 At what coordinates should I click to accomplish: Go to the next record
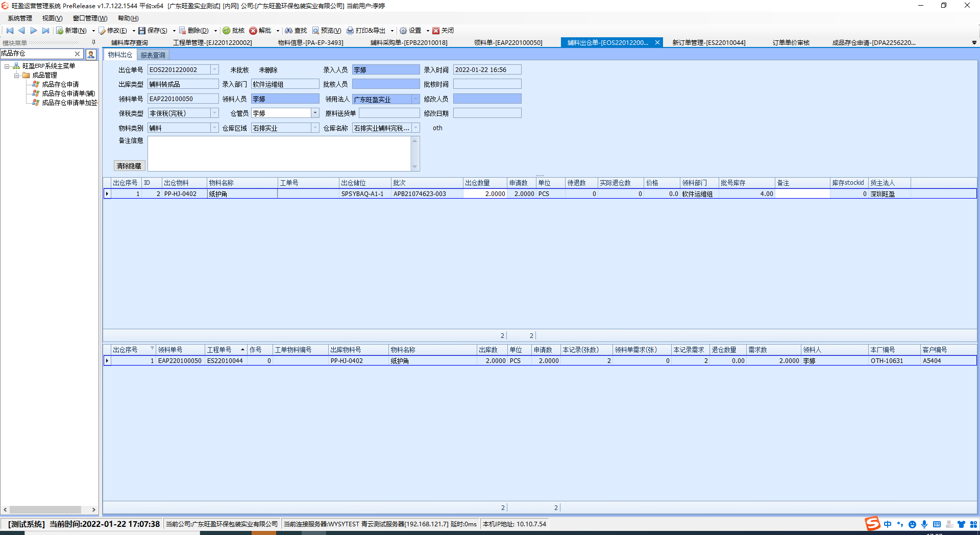34,31
